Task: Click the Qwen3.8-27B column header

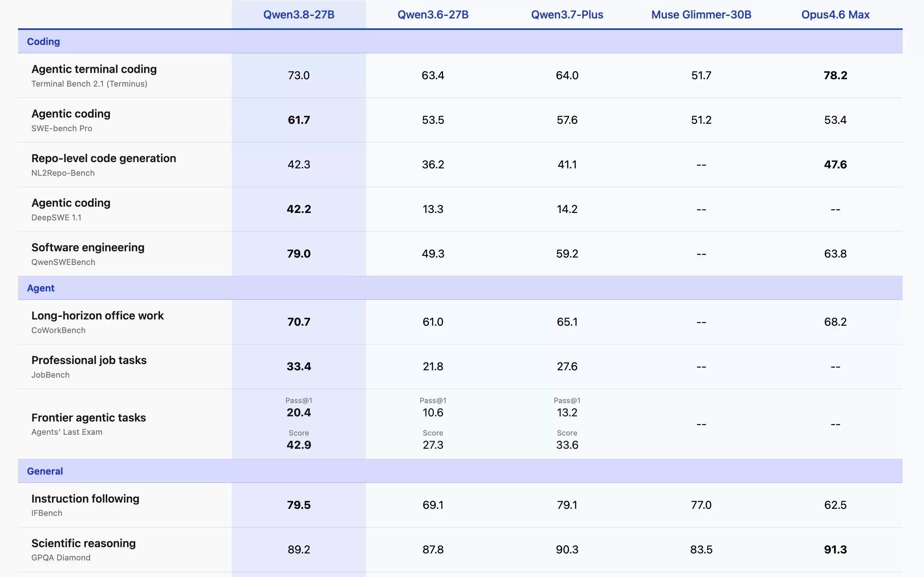Action: [299, 14]
